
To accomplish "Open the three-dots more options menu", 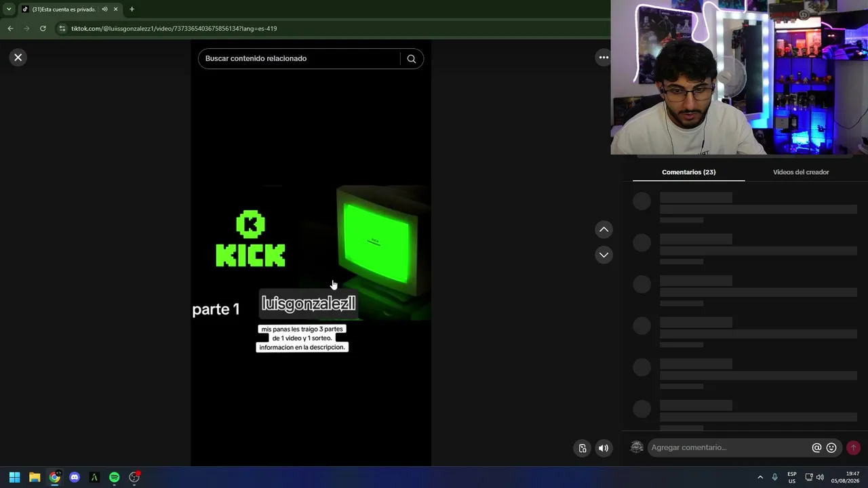I will 604,58.
